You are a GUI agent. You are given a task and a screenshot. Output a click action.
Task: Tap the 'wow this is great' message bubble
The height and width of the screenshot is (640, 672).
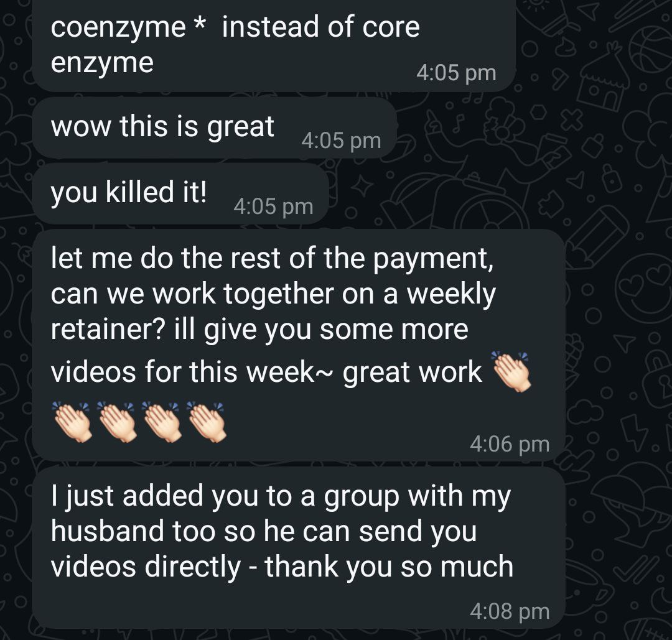[214, 128]
